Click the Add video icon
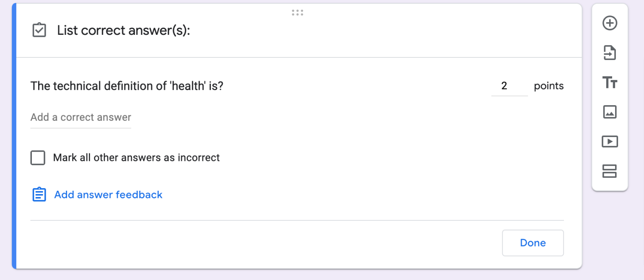 610,142
